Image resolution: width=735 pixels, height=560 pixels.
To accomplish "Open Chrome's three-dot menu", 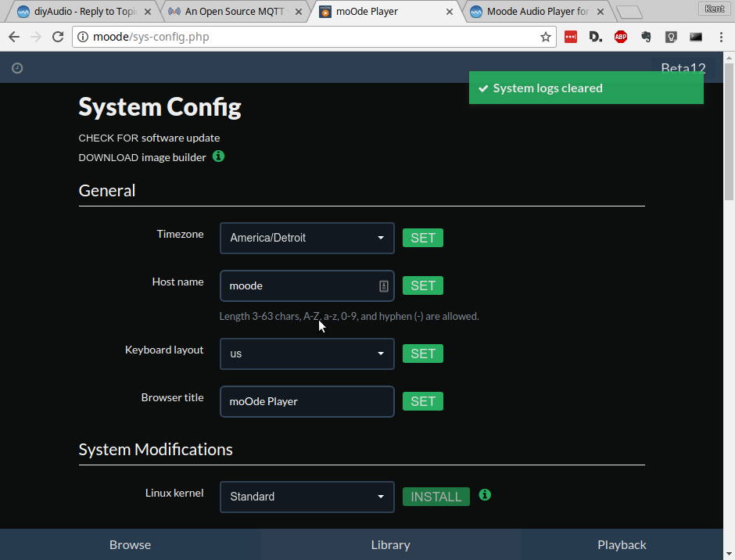I will (x=721, y=37).
